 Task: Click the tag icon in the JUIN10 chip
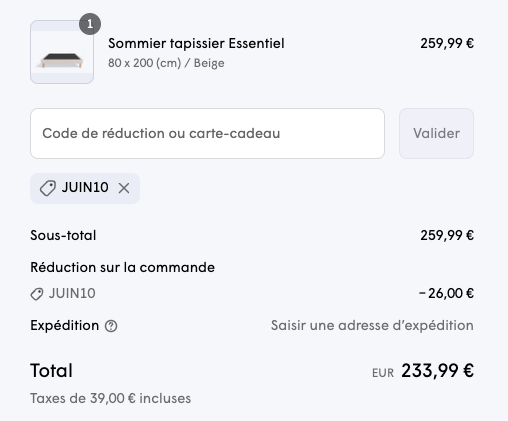[x=48, y=188]
